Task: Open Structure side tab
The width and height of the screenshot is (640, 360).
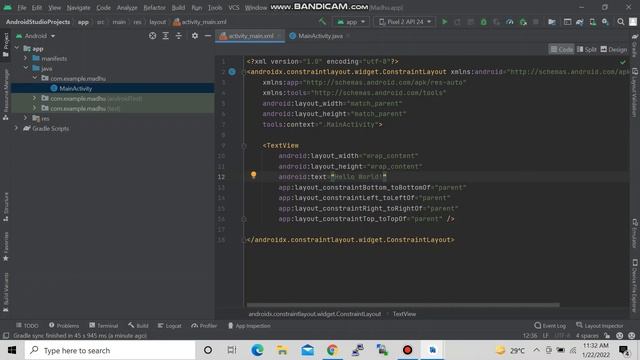Action: (6, 207)
